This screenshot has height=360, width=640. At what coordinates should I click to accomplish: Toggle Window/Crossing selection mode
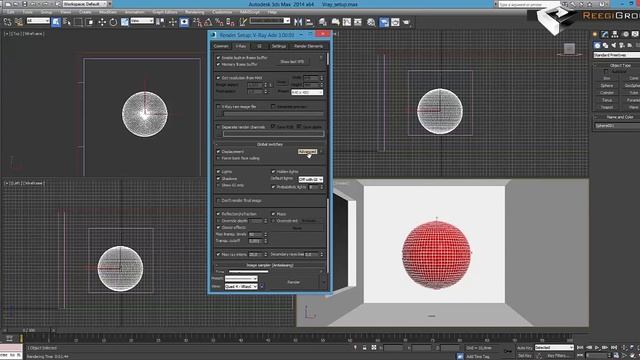point(90,22)
